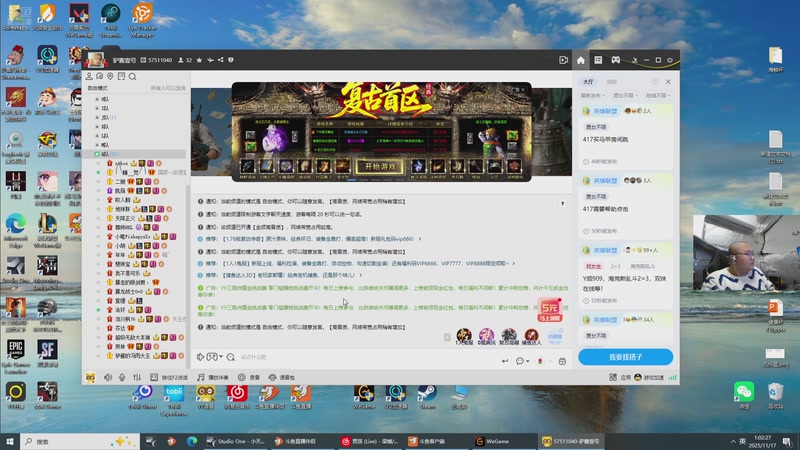This screenshot has height=450, width=800.
Task: Click the video recording icon in title bar
Action: pyautogui.click(x=563, y=60)
